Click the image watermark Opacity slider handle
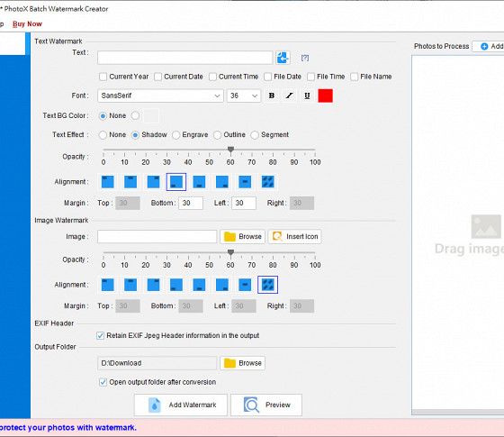504x437 pixels. click(x=230, y=252)
